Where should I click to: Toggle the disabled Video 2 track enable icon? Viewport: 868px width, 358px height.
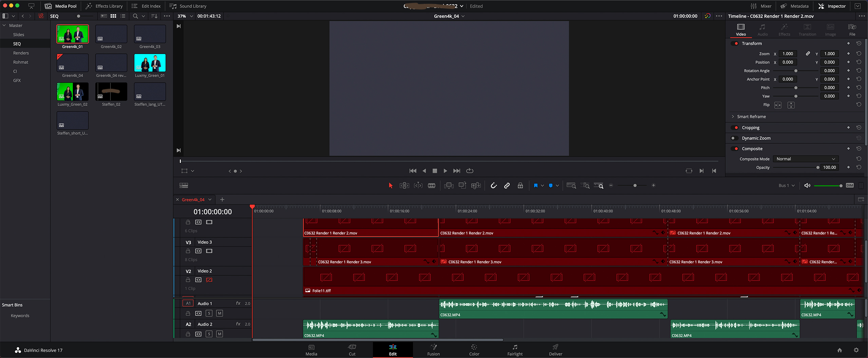[x=209, y=280]
